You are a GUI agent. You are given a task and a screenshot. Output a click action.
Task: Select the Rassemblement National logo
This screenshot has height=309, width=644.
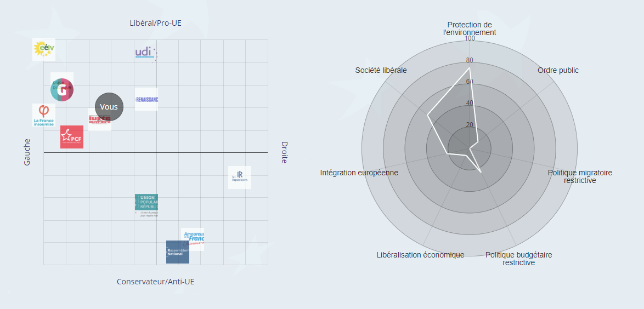tap(178, 252)
